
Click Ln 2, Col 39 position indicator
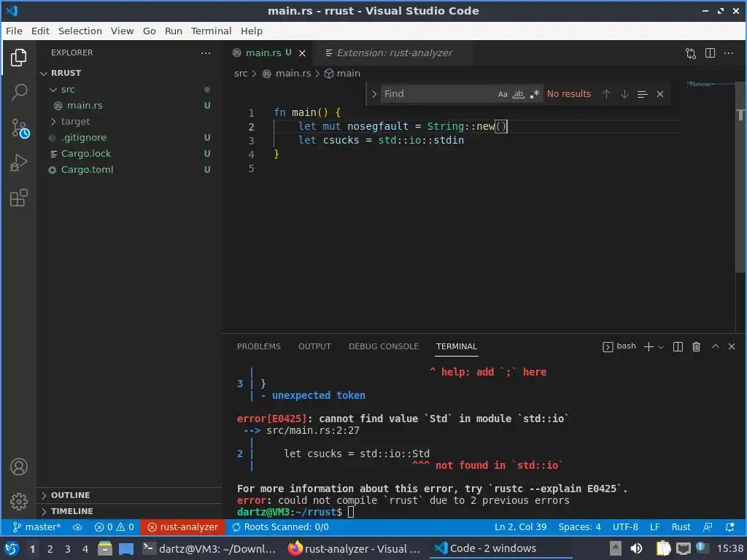click(520, 527)
